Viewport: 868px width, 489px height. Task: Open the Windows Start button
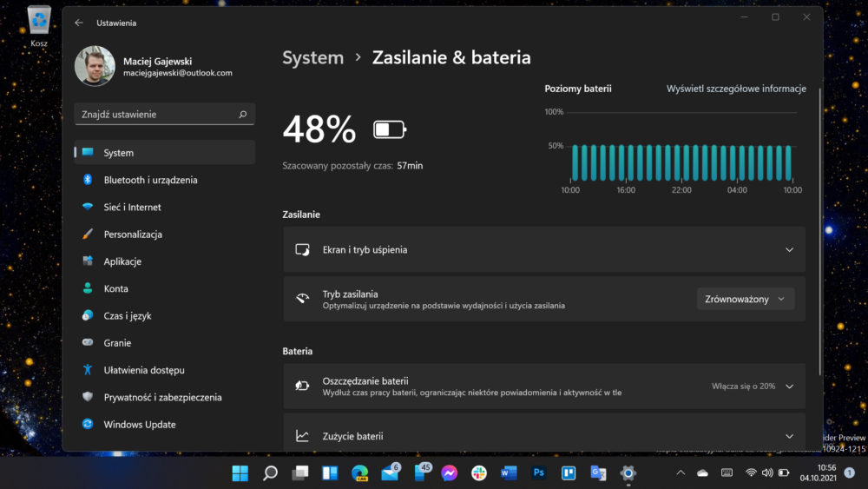coord(240,473)
